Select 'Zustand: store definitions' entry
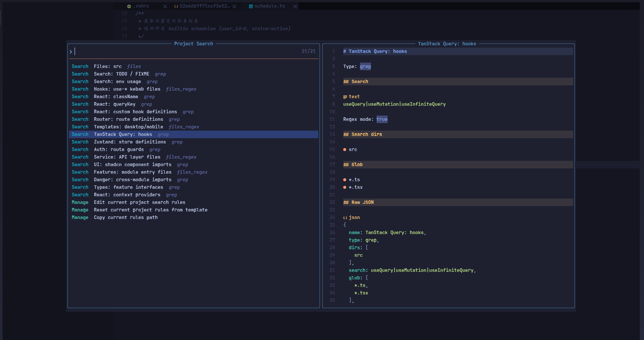The width and height of the screenshot is (644, 340). [x=193, y=142]
